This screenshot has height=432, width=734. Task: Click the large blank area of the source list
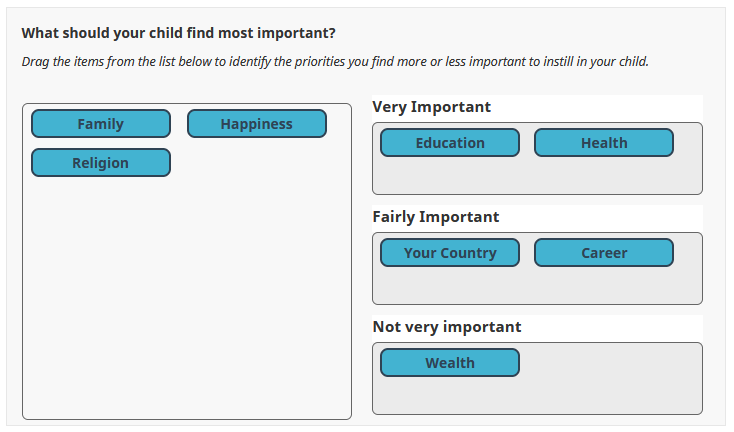pyautogui.click(x=187, y=300)
